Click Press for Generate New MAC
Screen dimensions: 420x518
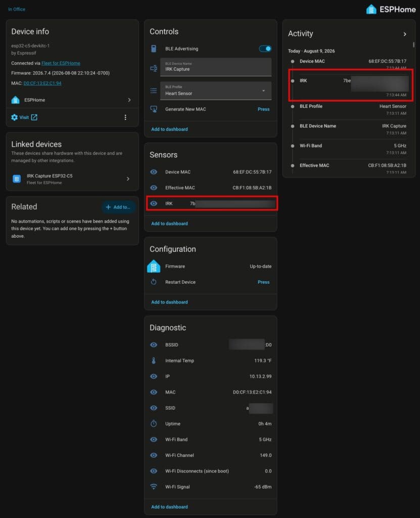pyautogui.click(x=263, y=109)
